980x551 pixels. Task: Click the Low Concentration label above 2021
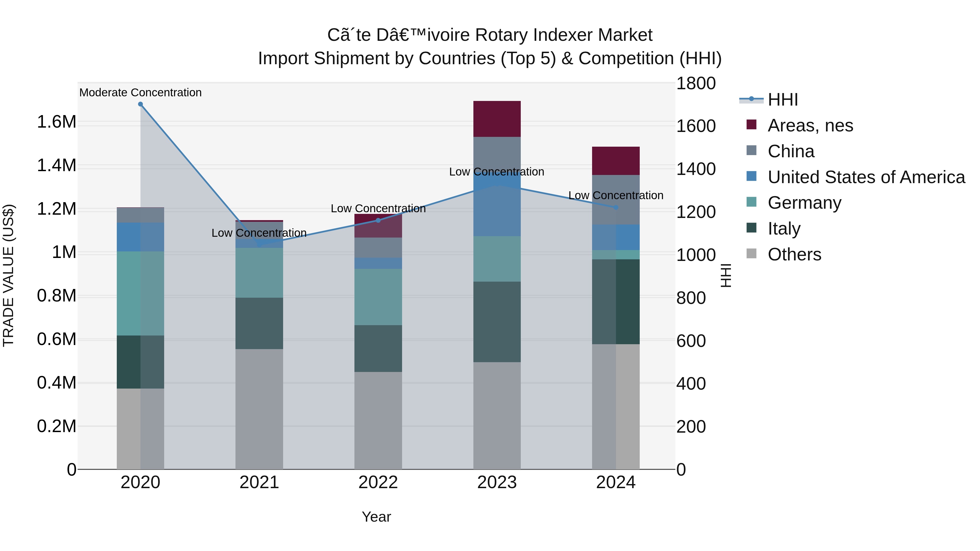pyautogui.click(x=259, y=233)
